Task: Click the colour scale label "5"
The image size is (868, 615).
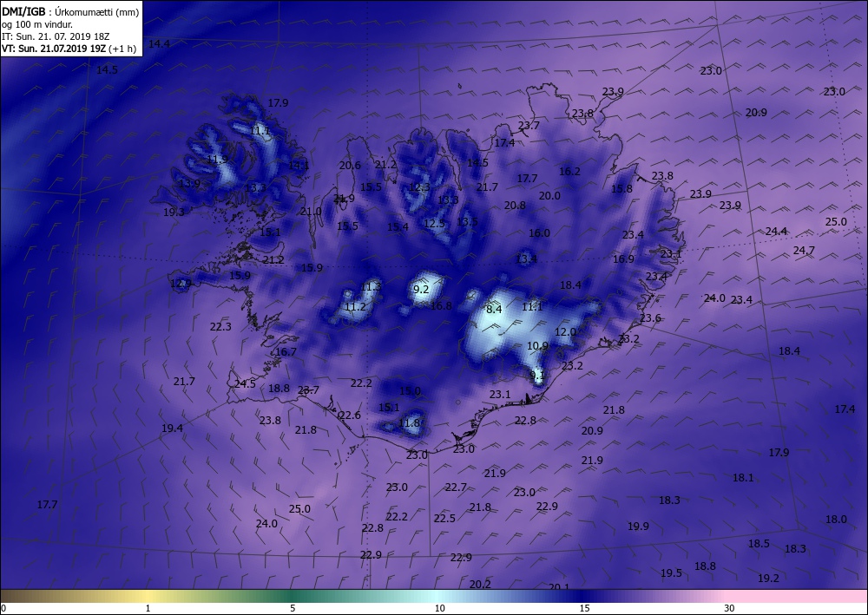Action: [293, 608]
